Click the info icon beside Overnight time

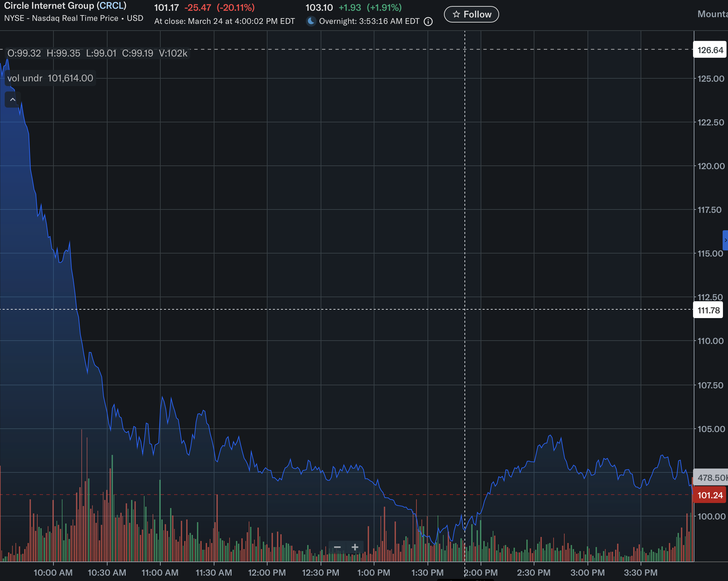tap(428, 22)
